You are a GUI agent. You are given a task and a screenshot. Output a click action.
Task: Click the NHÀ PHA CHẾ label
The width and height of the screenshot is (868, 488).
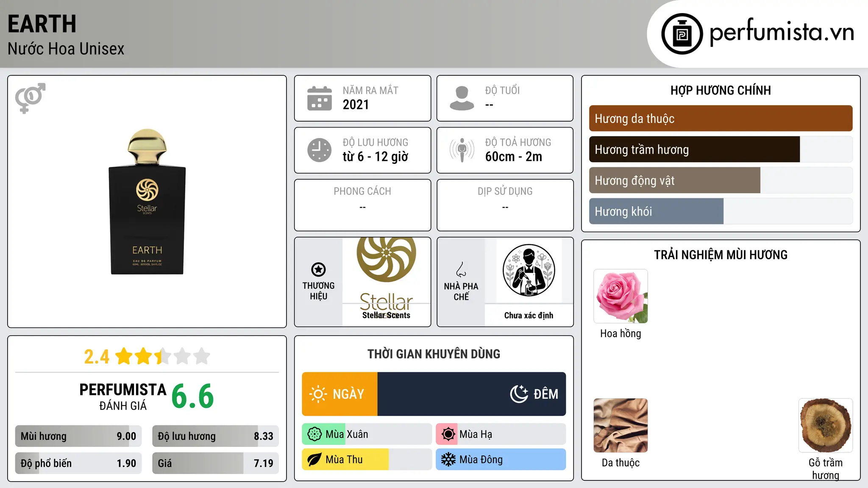(x=461, y=291)
